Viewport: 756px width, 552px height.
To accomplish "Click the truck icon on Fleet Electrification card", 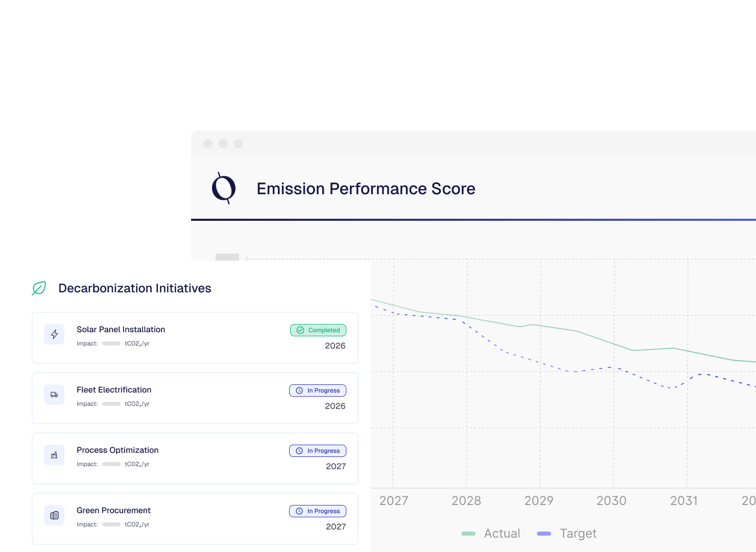I will pyautogui.click(x=54, y=395).
